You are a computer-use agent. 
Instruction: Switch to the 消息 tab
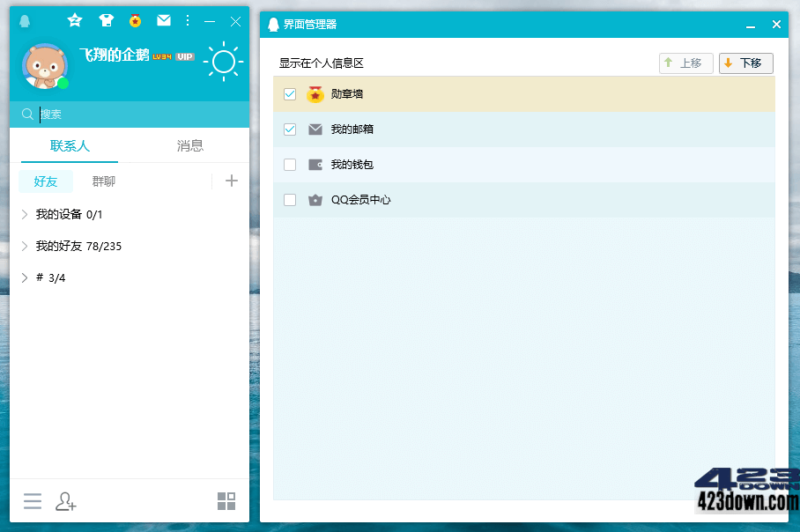point(189,146)
